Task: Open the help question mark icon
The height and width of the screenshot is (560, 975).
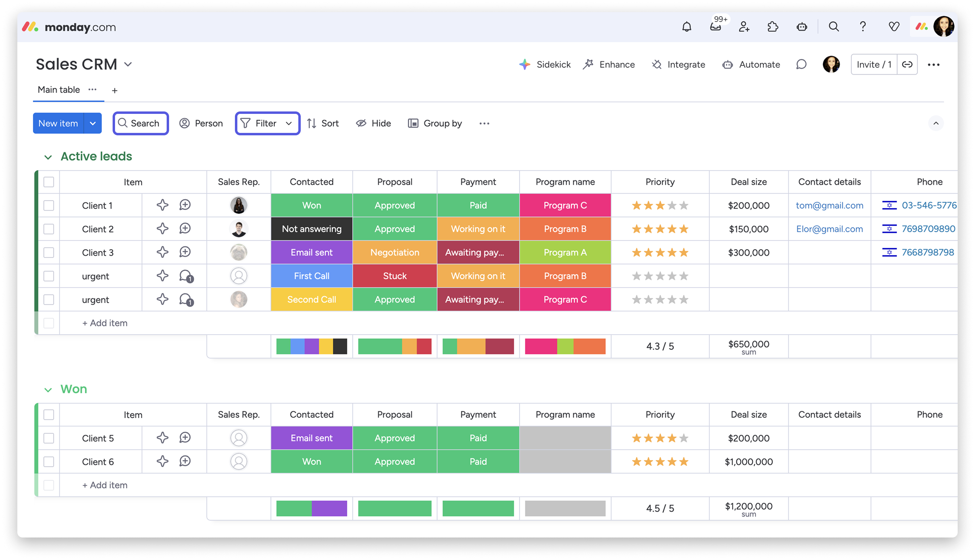Action: pos(863,27)
